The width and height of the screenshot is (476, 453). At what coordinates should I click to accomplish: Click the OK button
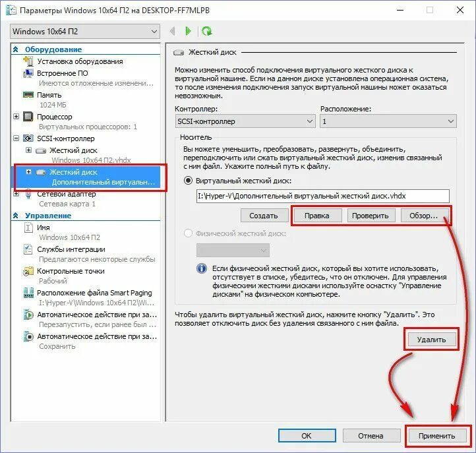(307, 436)
